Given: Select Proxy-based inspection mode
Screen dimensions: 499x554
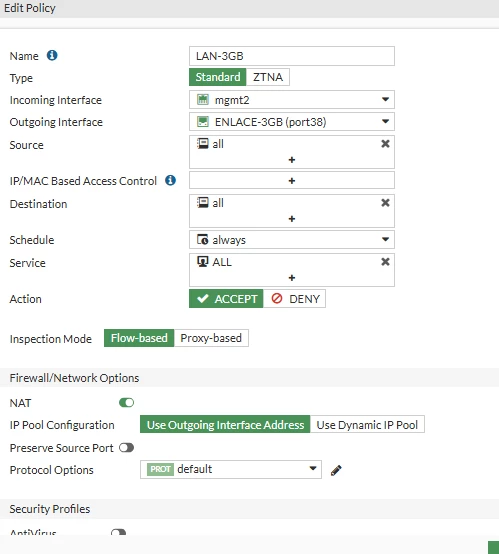Looking at the screenshot, I should click(x=211, y=338).
